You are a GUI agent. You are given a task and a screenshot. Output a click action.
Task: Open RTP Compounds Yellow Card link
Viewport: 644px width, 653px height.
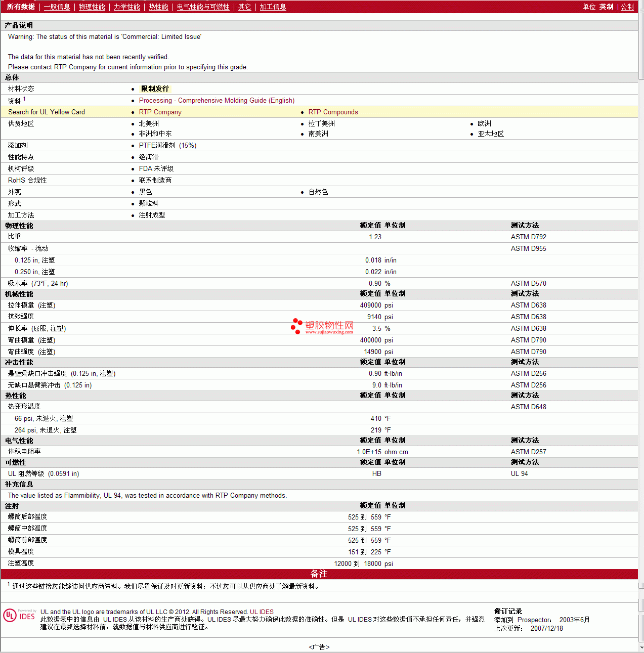tap(333, 112)
